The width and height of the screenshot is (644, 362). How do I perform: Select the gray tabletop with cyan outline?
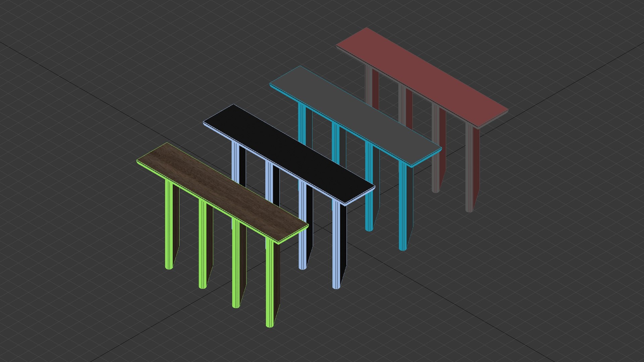click(356, 116)
